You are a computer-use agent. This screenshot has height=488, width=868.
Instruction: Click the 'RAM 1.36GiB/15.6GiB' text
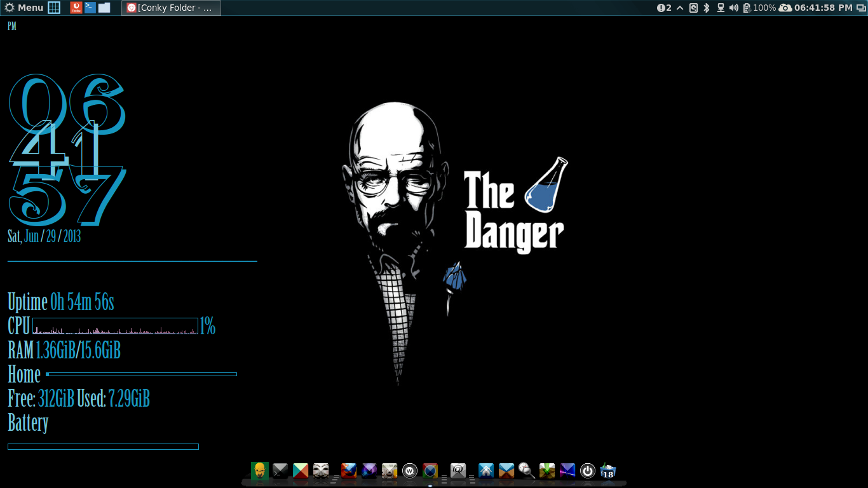64,350
